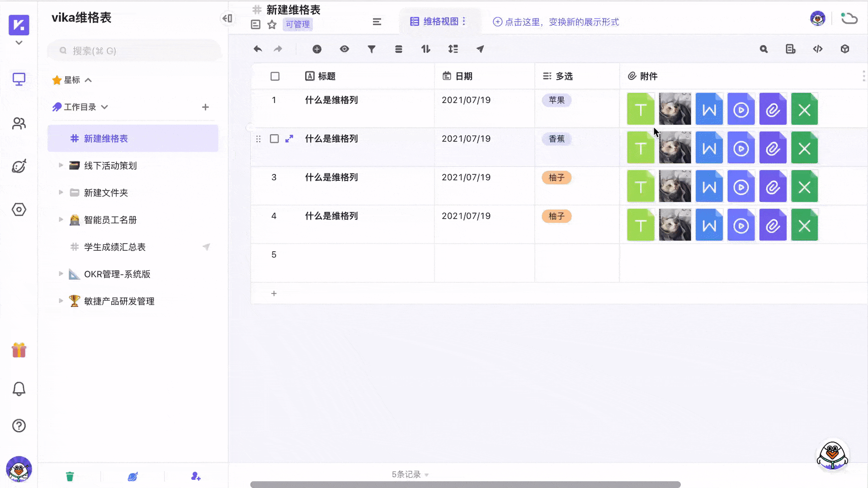Open the API panel code icon

[818, 49]
